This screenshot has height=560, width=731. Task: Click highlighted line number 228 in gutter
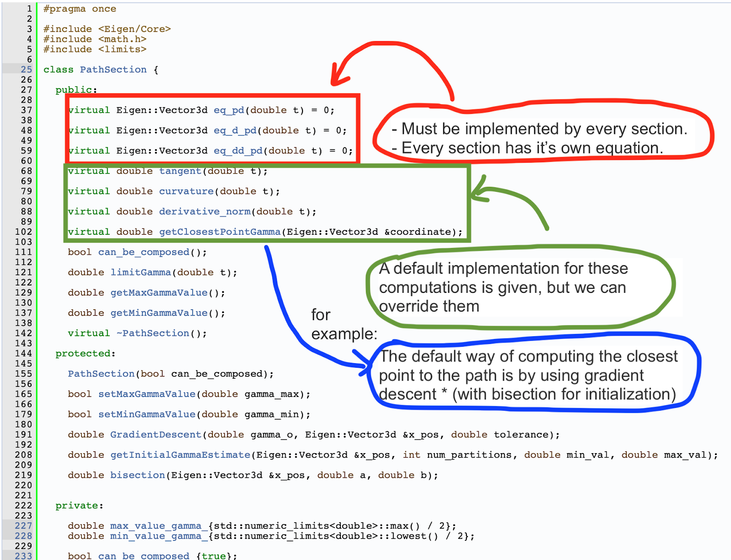click(23, 536)
